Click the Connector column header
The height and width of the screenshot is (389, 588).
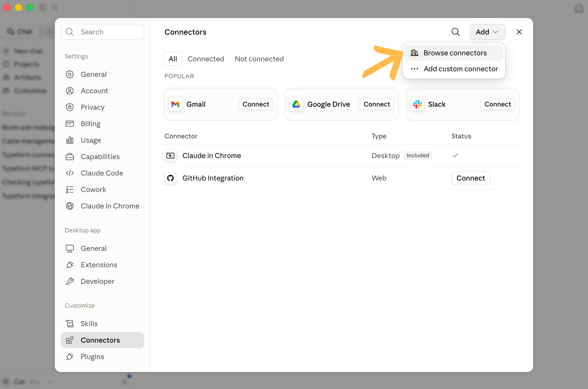[181, 136]
